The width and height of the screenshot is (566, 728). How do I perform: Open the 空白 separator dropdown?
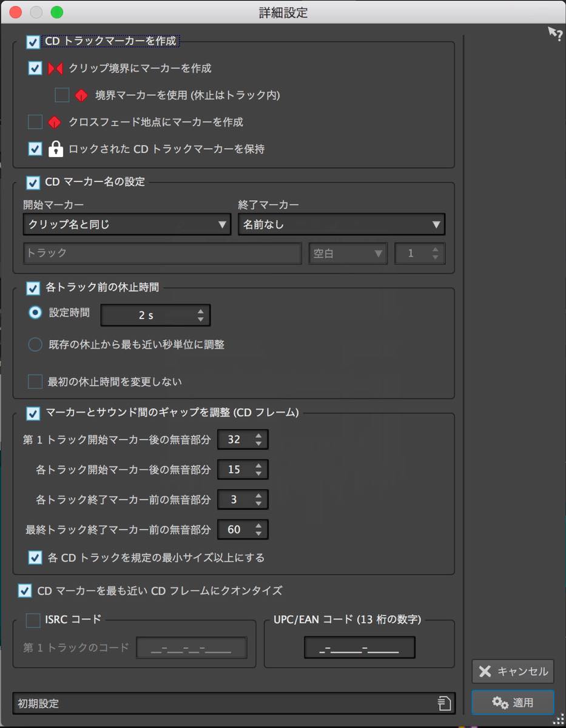pos(348,254)
